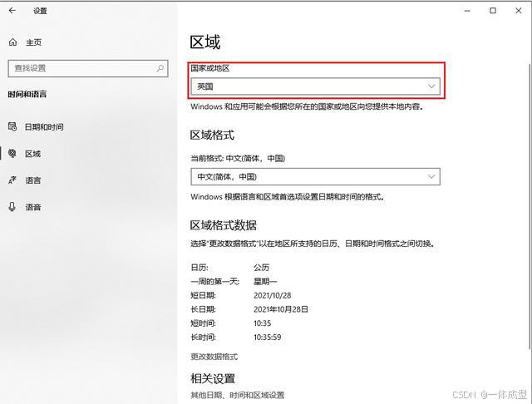532x404 pixels.
Task: Focus the 查找设置 search box
Action: [x=88, y=68]
